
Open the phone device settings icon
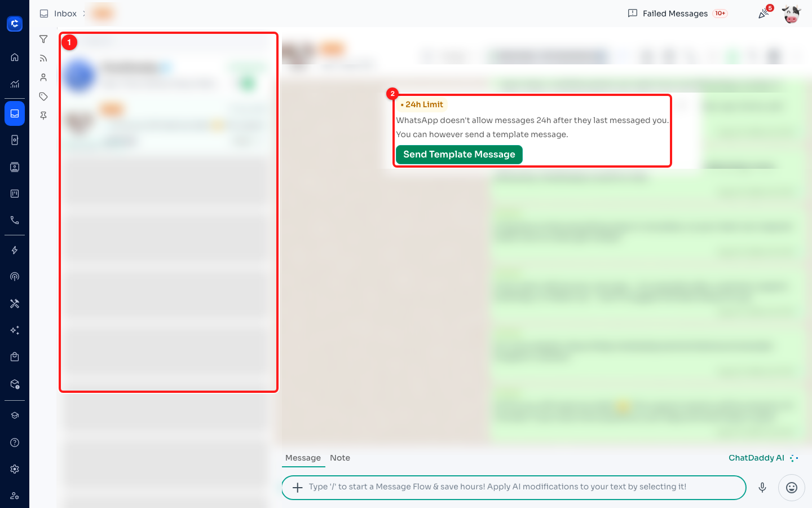pyautogui.click(x=15, y=140)
